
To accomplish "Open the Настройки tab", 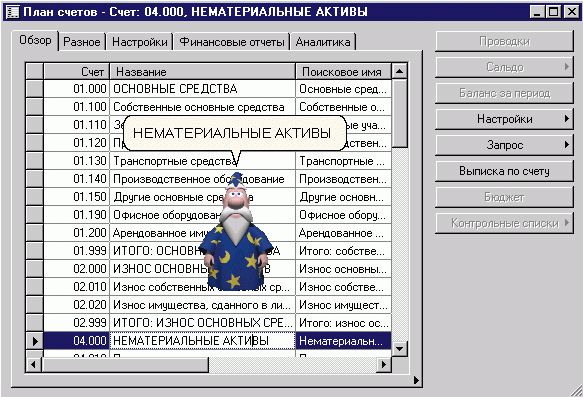I will tap(140, 42).
